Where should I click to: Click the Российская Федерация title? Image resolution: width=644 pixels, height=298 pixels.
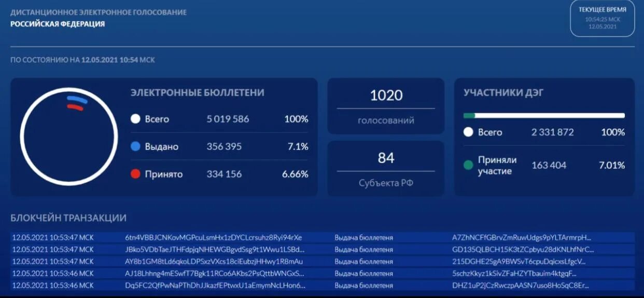[x=58, y=24]
